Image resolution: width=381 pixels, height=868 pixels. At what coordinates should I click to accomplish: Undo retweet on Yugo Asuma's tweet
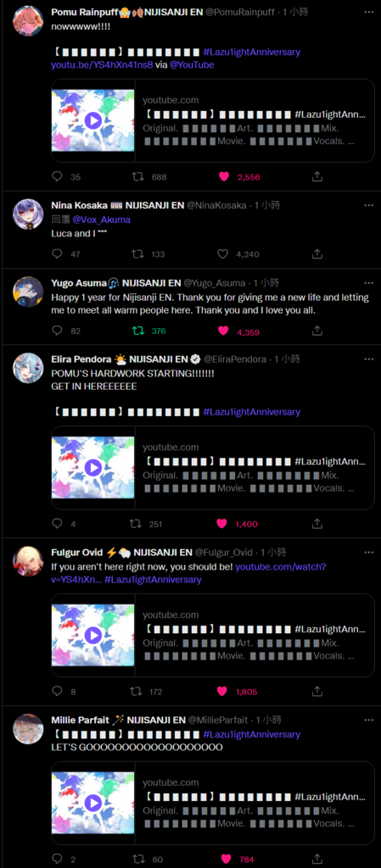click(137, 331)
